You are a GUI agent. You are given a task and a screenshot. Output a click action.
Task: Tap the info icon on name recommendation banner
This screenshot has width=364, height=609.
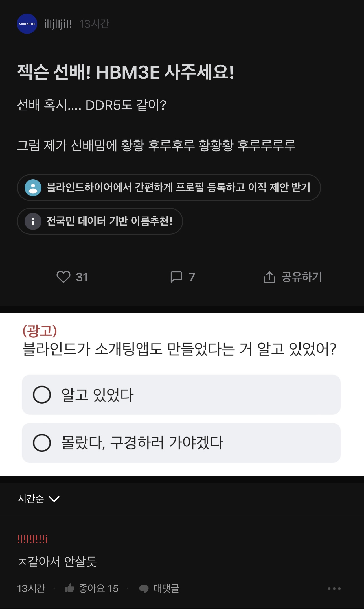[33, 221]
